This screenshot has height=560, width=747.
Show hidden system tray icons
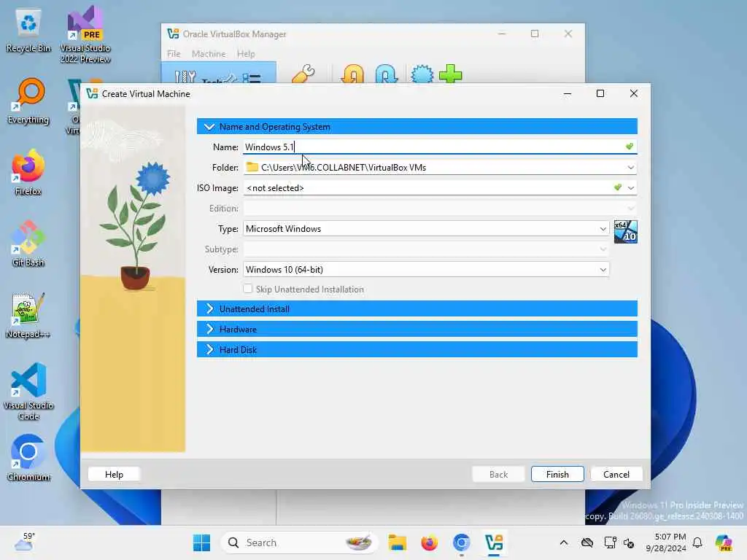click(564, 542)
